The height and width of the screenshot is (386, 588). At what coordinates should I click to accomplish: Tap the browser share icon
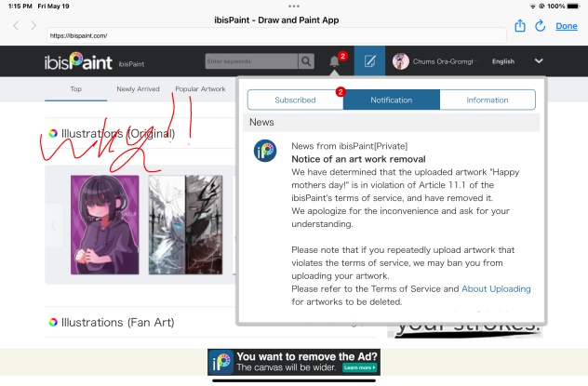pyautogui.click(x=520, y=26)
